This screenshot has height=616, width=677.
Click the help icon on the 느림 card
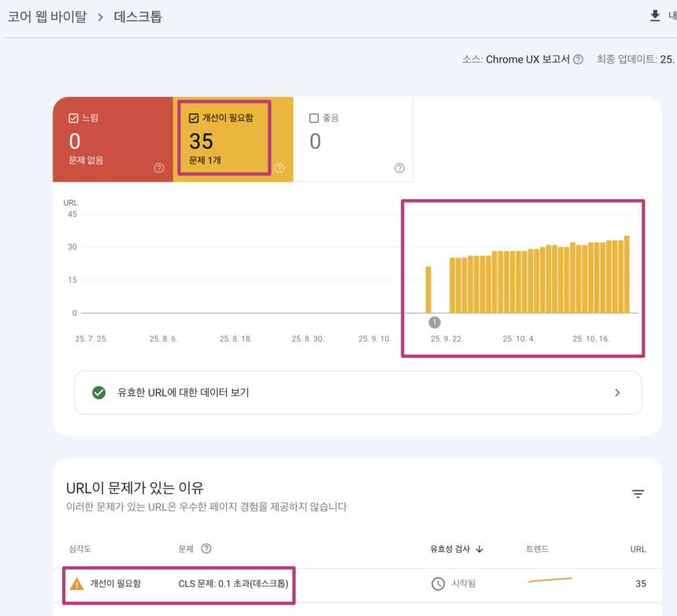159,168
